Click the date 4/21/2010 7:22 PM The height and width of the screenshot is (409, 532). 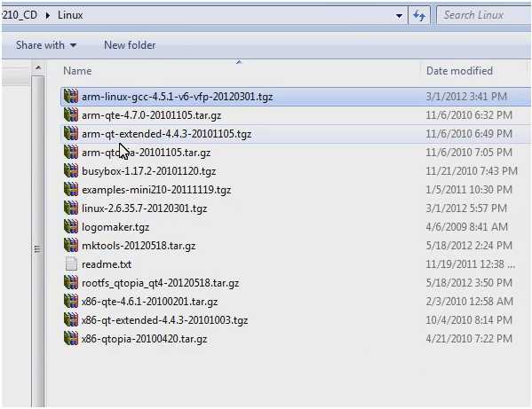click(469, 339)
